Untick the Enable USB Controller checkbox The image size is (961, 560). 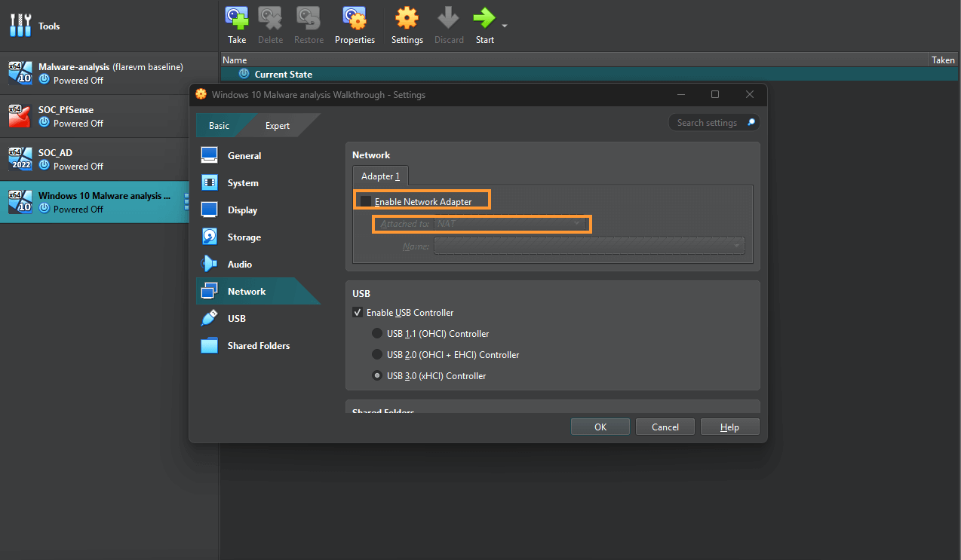pos(358,312)
